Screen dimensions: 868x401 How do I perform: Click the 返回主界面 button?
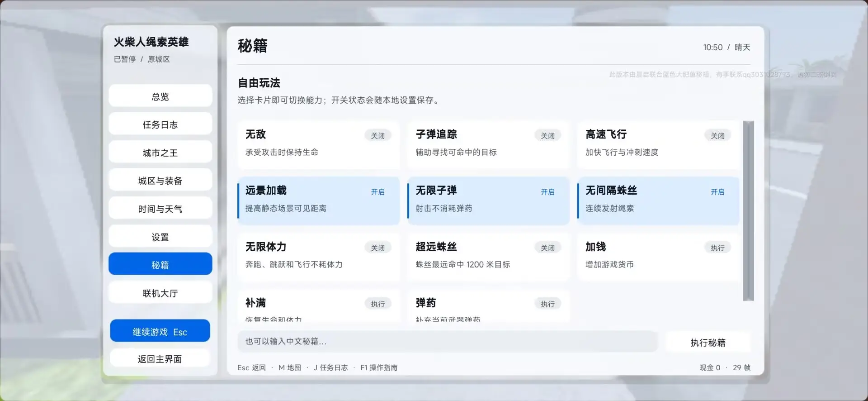(160, 358)
